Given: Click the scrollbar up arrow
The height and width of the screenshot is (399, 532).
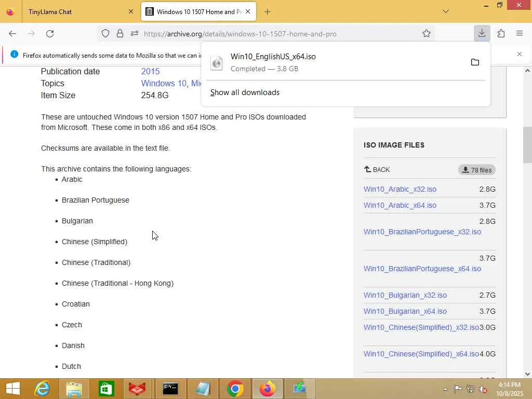Looking at the screenshot, I should (527, 71).
